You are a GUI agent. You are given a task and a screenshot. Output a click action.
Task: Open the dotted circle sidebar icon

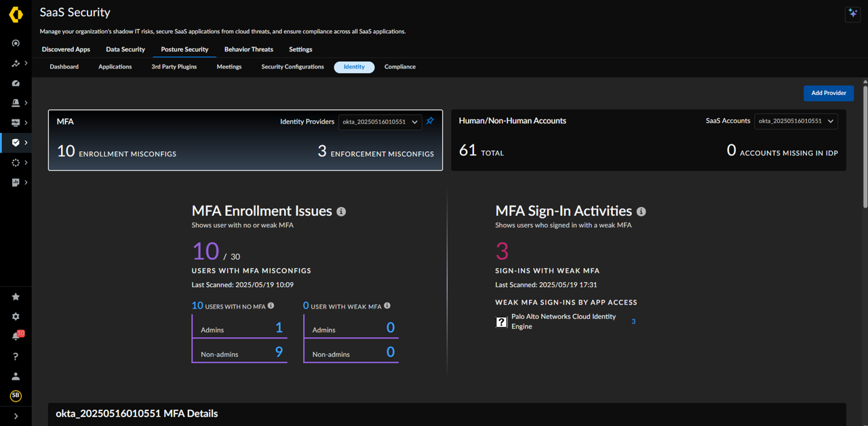pyautogui.click(x=16, y=163)
